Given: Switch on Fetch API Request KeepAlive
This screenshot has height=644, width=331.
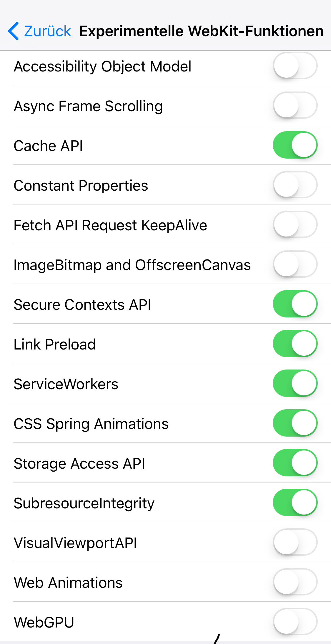Looking at the screenshot, I should pos(295,224).
